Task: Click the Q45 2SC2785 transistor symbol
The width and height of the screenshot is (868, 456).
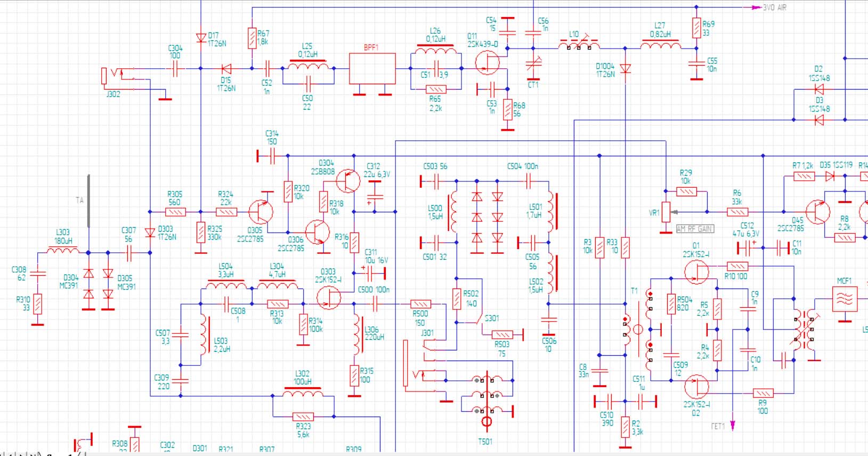Action: click(x=817, y=212)
